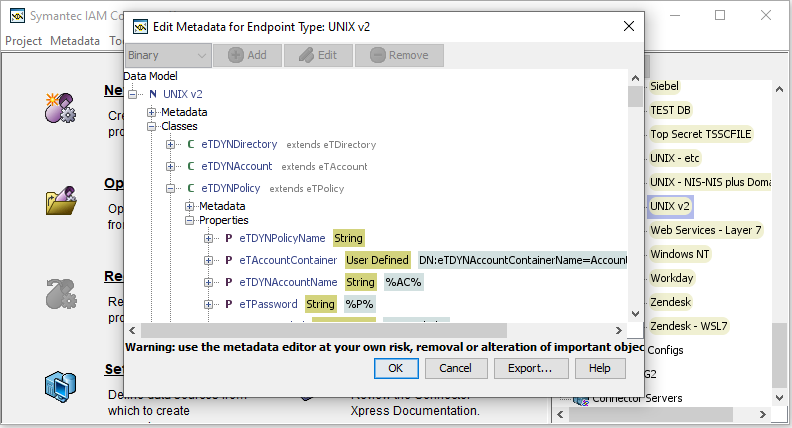Expand the eTDYNDirectory class node
Screen dimensions: 792x428
(x=171, y=145)
